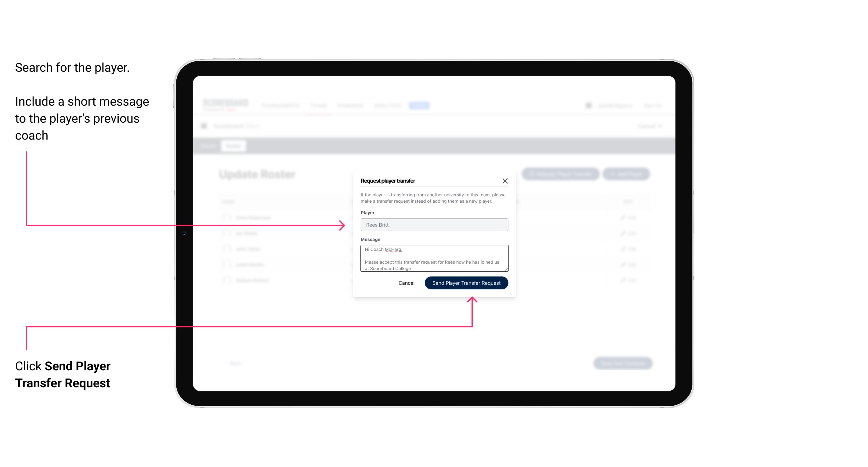Click the Message text area field

pyautogui.click(x=434, y=258)
